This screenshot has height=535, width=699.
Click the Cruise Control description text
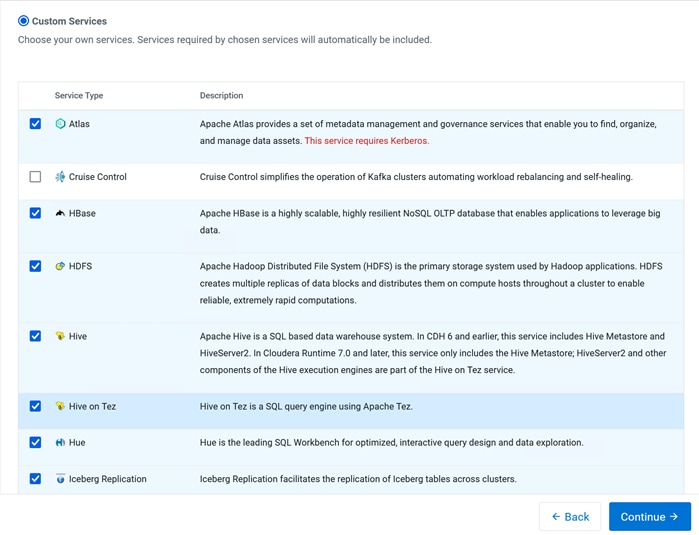pyautogui.click(x=416, y=177)
